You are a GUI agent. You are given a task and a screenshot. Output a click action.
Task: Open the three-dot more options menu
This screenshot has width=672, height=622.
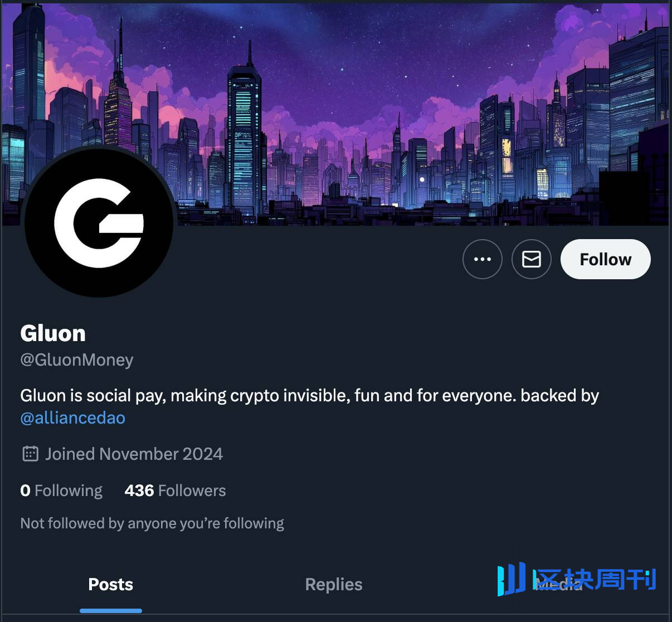click(x=483, y=259)
